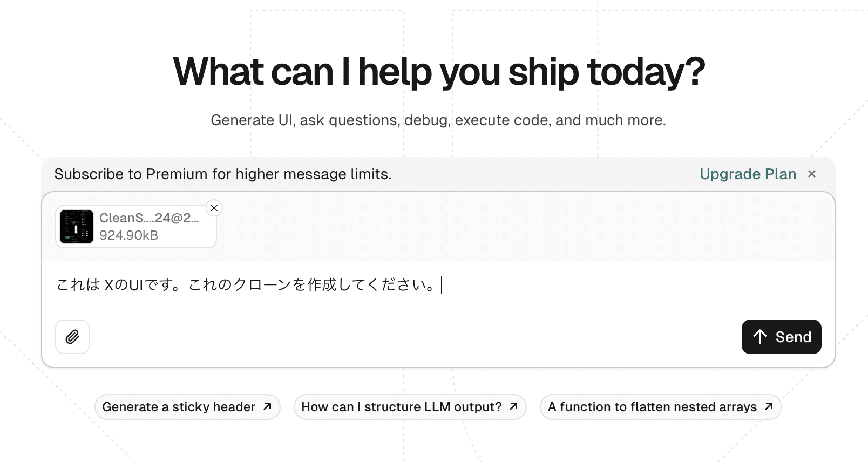Click arrow icon beside "structure LLM output?"
This screenshot has width=868, height=462.
(x=513, y=406)
